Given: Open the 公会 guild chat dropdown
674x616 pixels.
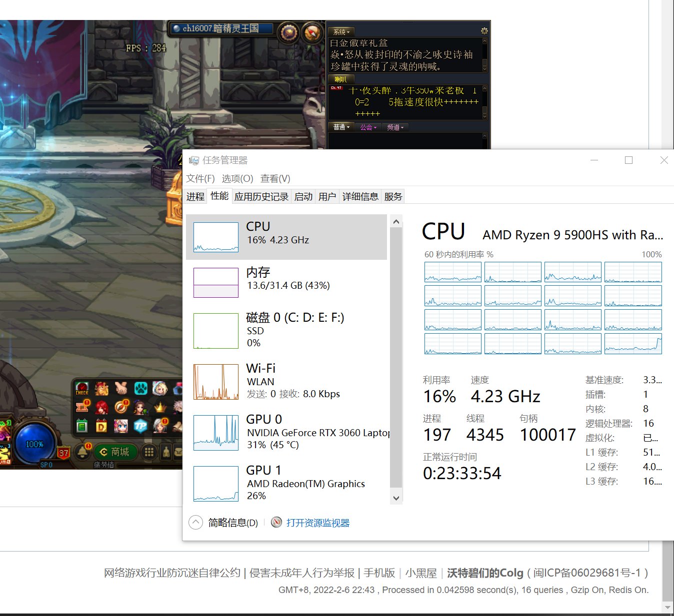Looking at the screenshot, I should [368, 127].
